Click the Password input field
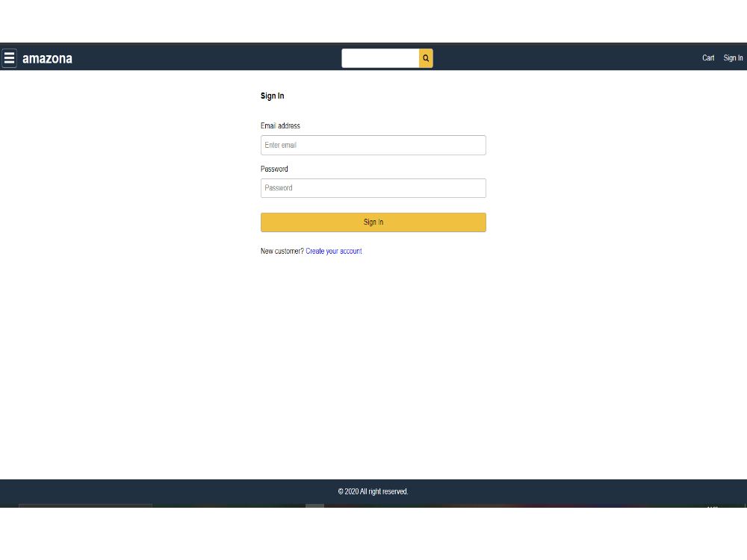The width and height of the screenshot is (747, 560). tap(373, 187)
